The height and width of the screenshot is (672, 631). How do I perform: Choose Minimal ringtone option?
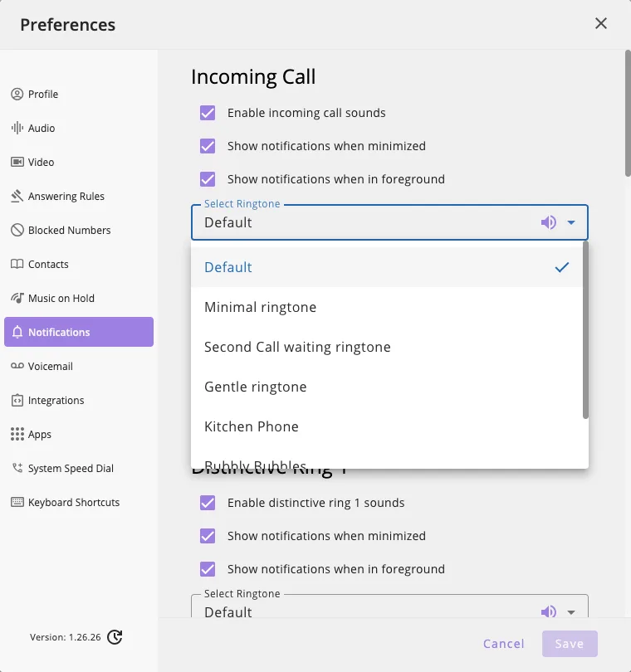(387, 307)
